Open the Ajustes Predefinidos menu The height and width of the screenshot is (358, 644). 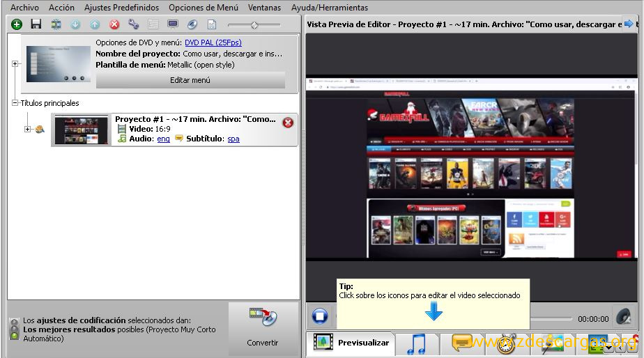click(121, 8)
